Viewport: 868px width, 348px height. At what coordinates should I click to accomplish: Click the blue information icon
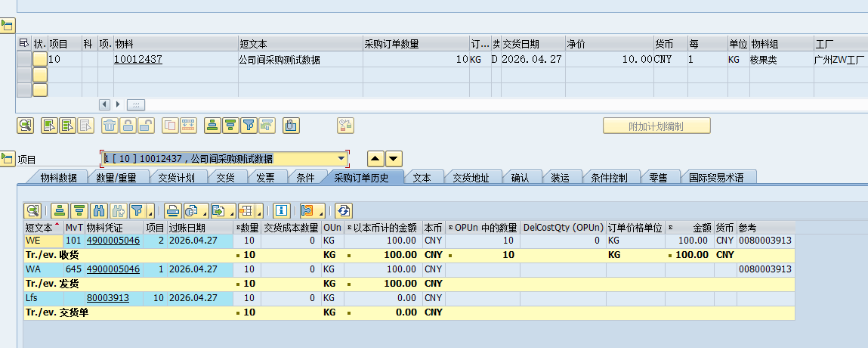pyautogui.click(x=281, y=210)
